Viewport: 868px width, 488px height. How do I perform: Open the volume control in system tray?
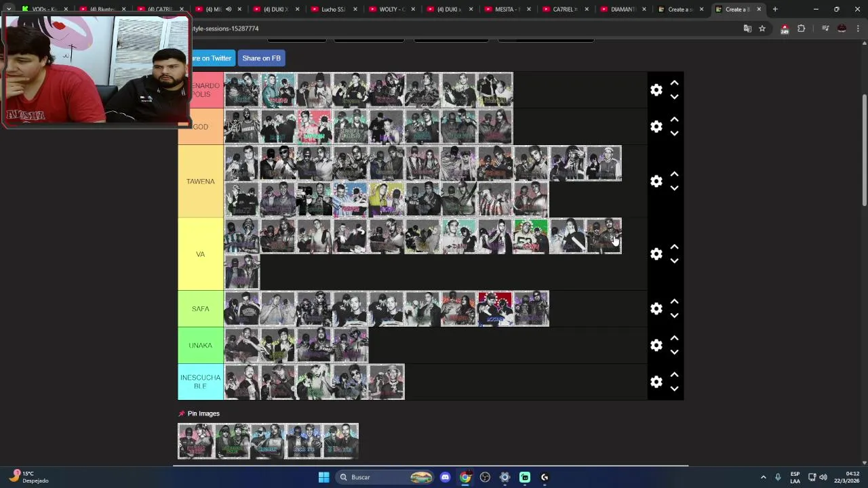pos(823,477)
